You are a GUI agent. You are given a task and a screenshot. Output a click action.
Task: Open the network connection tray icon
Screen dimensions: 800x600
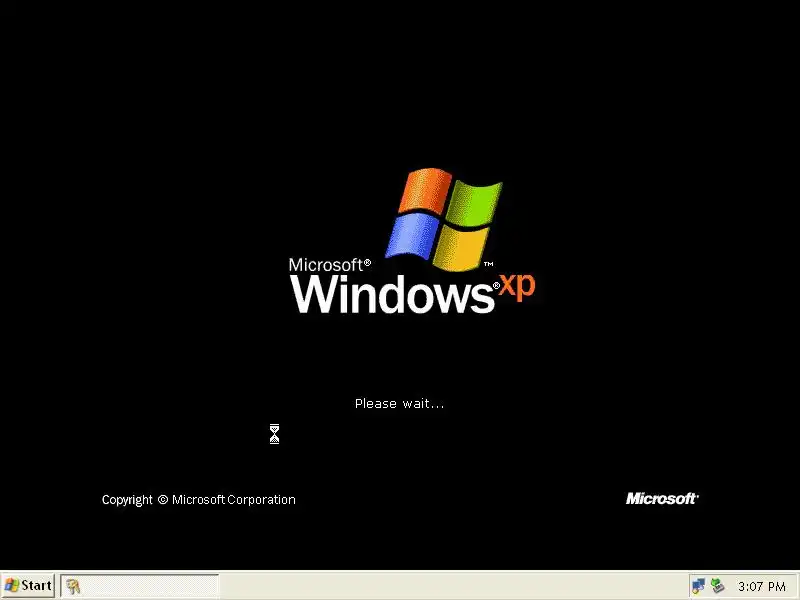click(x=698, y=586)
